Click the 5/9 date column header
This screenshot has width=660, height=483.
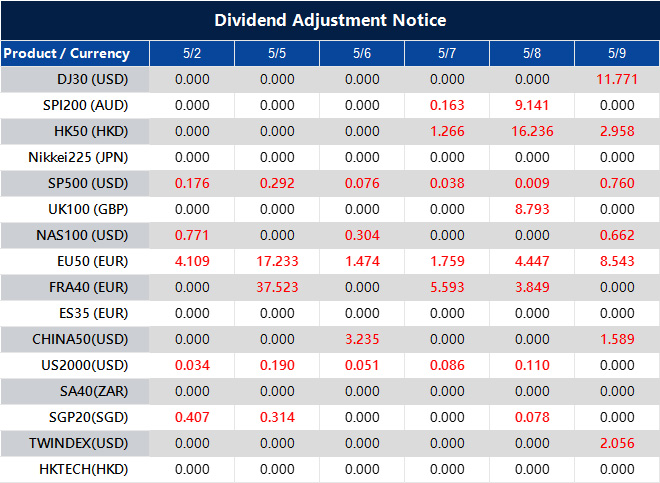617,53
